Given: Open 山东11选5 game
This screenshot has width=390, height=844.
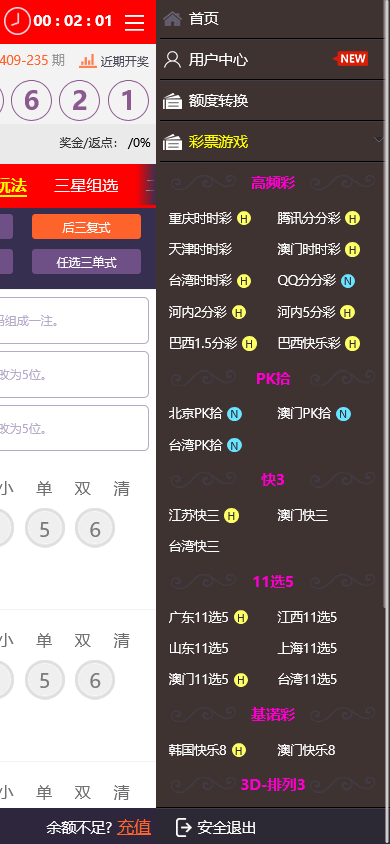Looking at the screenshot, I should [x=198, y=649].
